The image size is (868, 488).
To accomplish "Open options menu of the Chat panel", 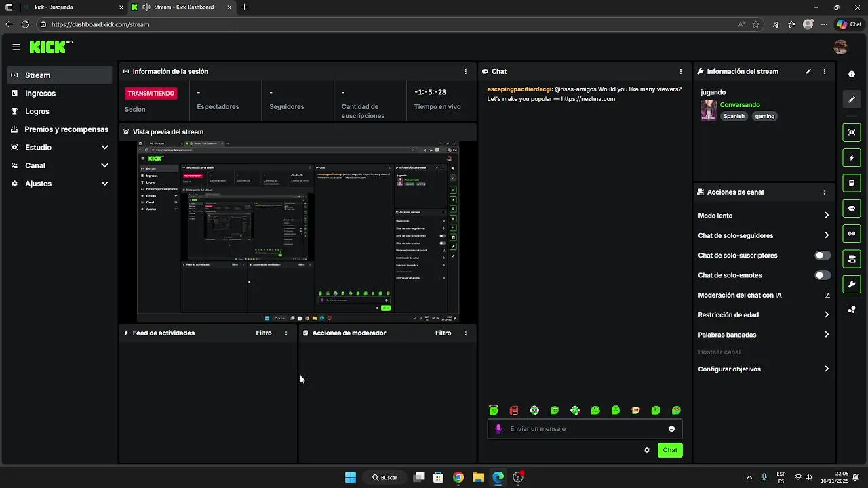I will (681, 71).
